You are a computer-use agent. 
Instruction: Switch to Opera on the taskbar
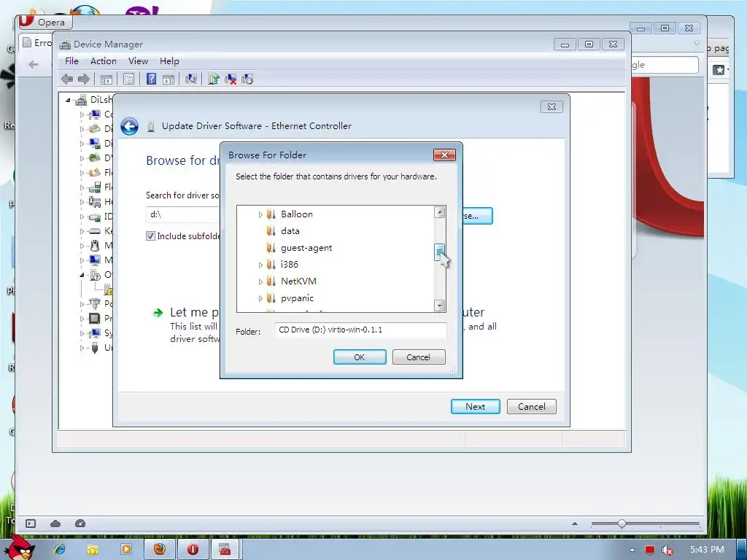[x=193, y=549]
